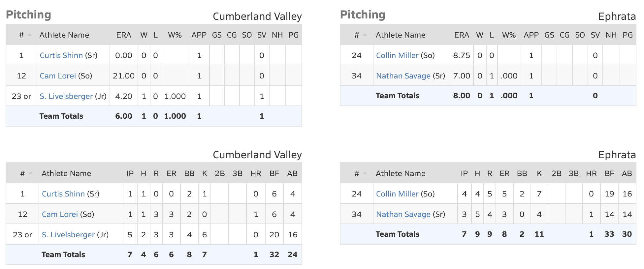Sort Ephrata innings table by # arrow

tap(365, 173)
